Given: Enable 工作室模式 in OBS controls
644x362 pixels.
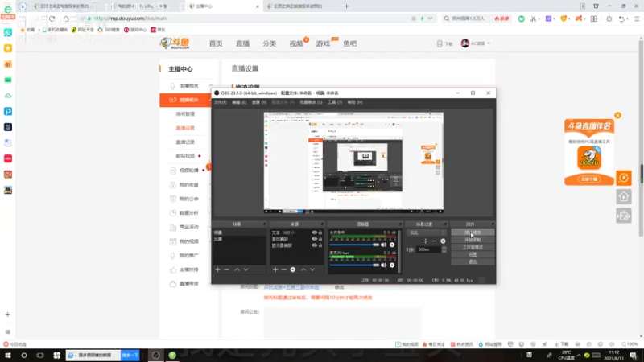Looking at the screenshot, I should click(x=473, y=247).
